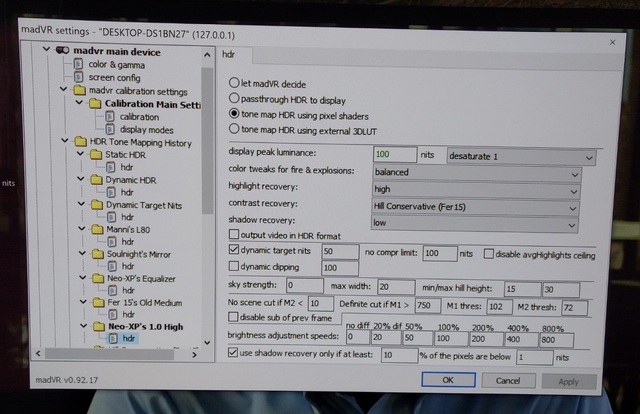The height and width of the screenshot is (414, 640).
Task: Click the display modes page icon
Action: click(x=110, y=129)
